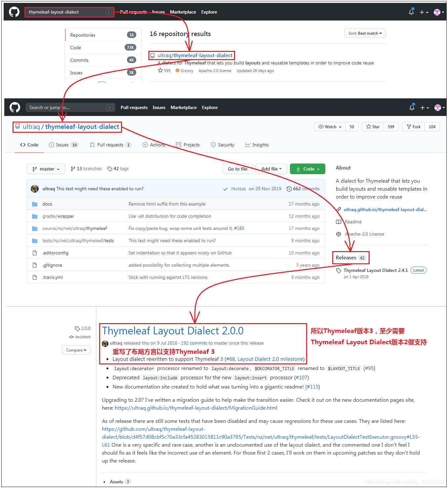Screen dimensions: 448x488
Task: Open Add file dropdown
Action: (x=271, y=169)
